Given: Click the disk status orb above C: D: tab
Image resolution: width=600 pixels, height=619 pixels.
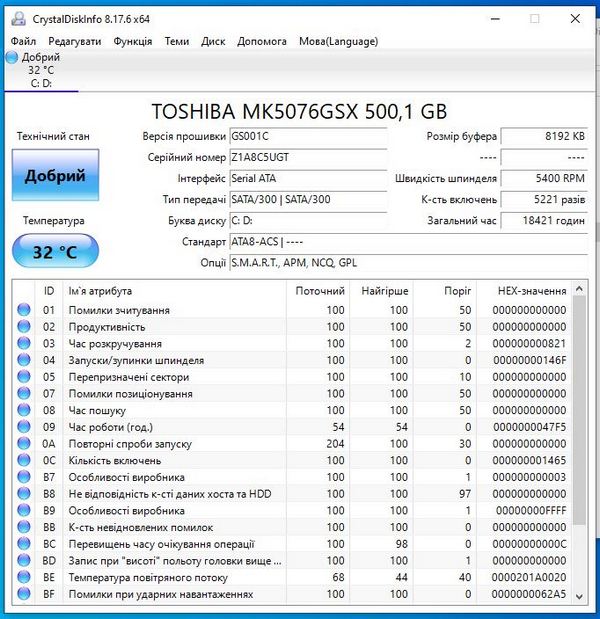Looking at the screenshot, I should pyautogui.click(x=12, y=58).
